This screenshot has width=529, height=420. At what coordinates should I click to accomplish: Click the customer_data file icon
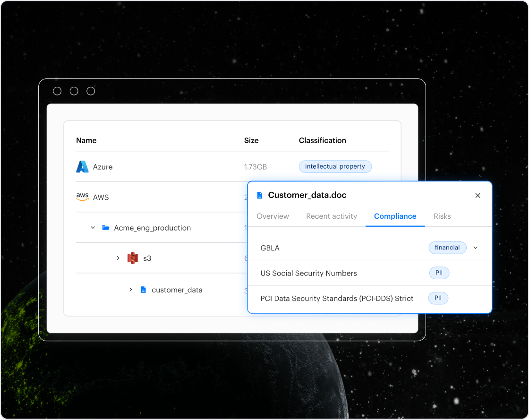[x=144, y=290]
